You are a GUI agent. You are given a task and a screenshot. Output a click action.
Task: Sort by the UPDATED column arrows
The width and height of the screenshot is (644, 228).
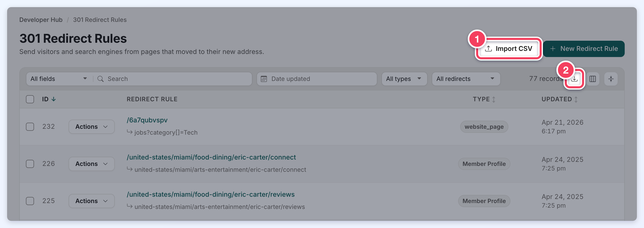(576, 99)
